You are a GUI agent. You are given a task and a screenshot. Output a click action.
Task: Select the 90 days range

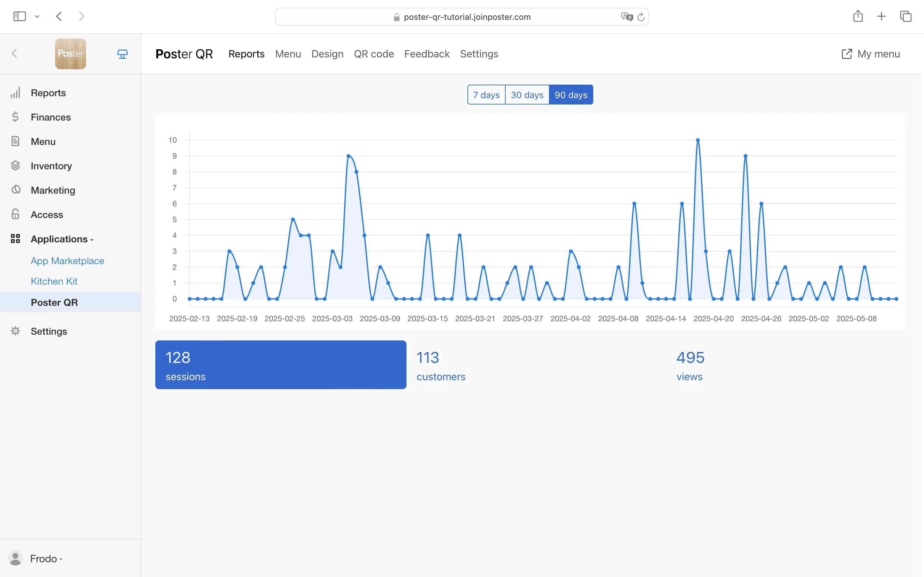[571, 95]
